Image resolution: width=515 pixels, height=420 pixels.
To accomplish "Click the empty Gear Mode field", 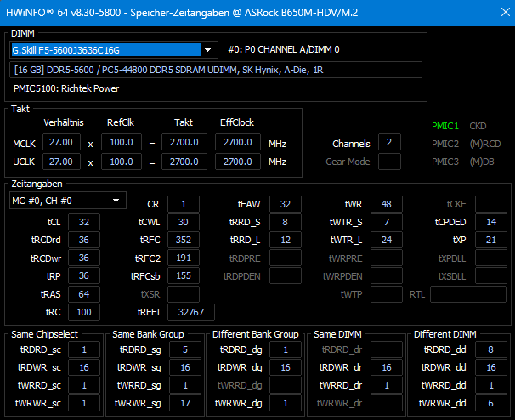I will pos(389,162).
